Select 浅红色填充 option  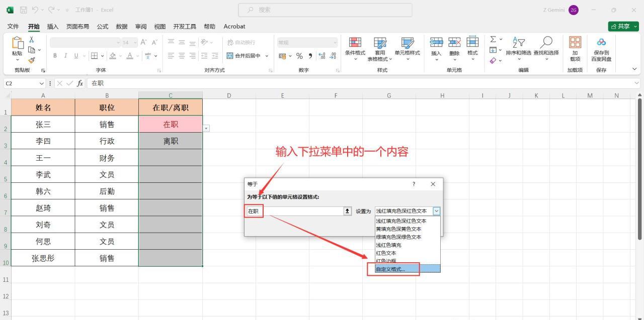(408, 245)
